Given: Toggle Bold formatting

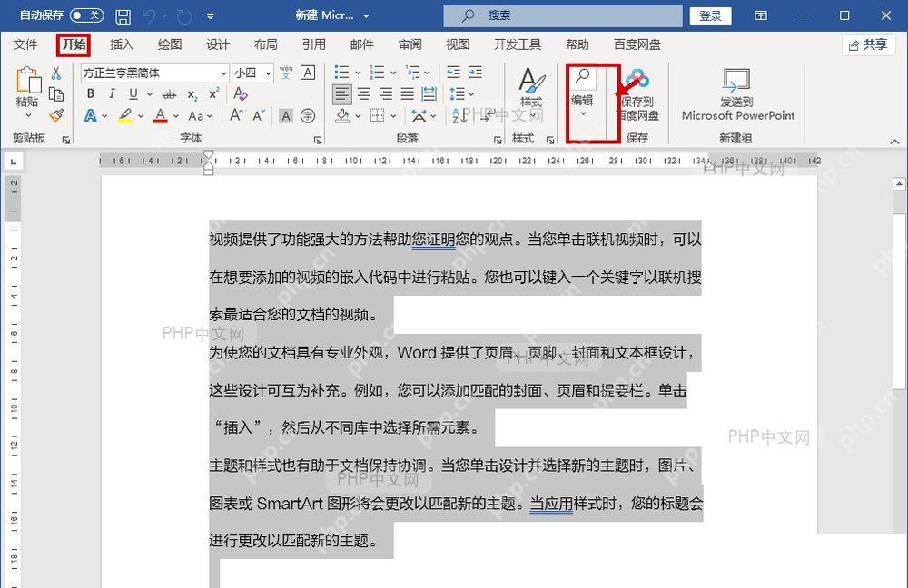Looking at the screenshot, I should (90, 93).
